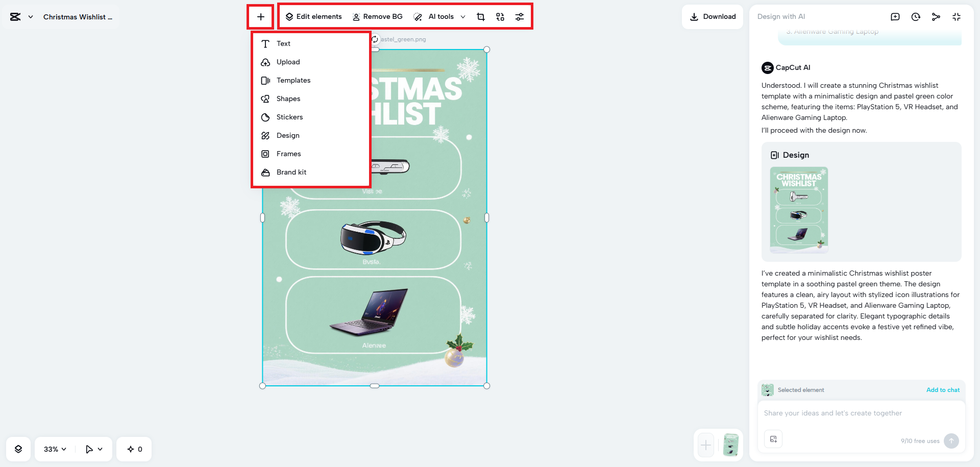
Task: Click the layout swap icon beside crop
Action: [x=500, y=16]
